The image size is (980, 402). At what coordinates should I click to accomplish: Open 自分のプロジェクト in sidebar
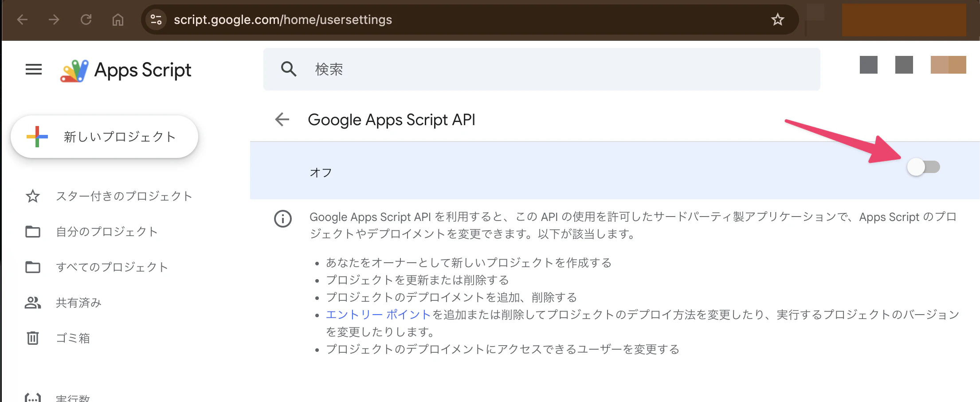tap(107, 232)
